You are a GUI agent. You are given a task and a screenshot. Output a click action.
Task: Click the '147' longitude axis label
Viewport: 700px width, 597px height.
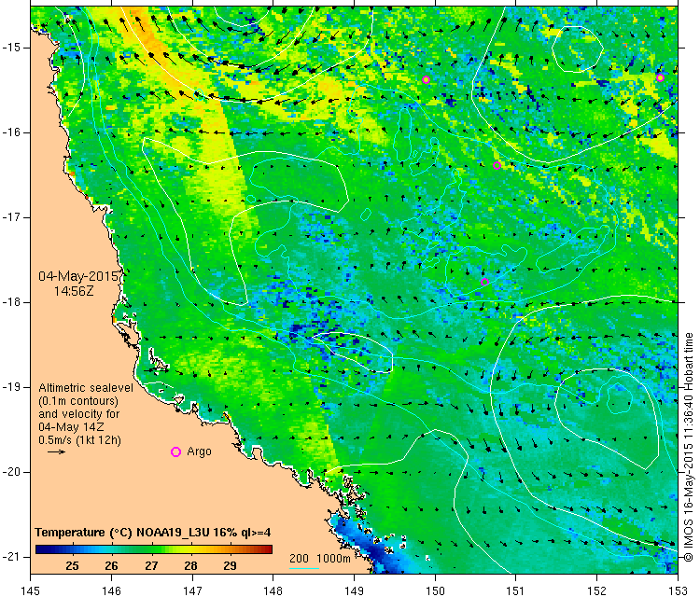[192, 590]
